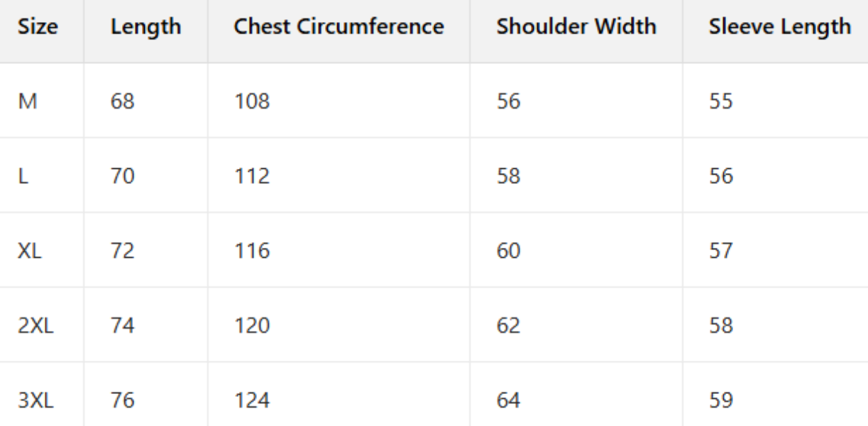Click the length value 68
Viewport: 868px width, 426px height.
[122, 102]
